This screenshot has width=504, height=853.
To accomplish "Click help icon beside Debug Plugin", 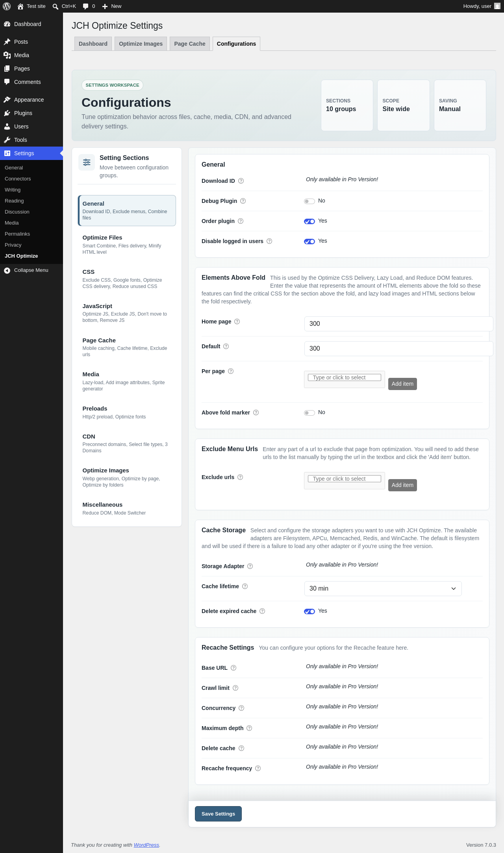I will (243, 201).
